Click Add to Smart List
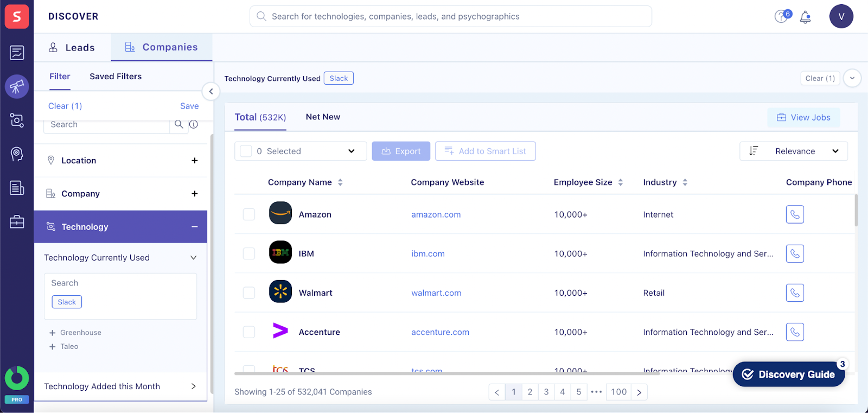This screenshot has height=413, width=868. click(x=486, y=151)
